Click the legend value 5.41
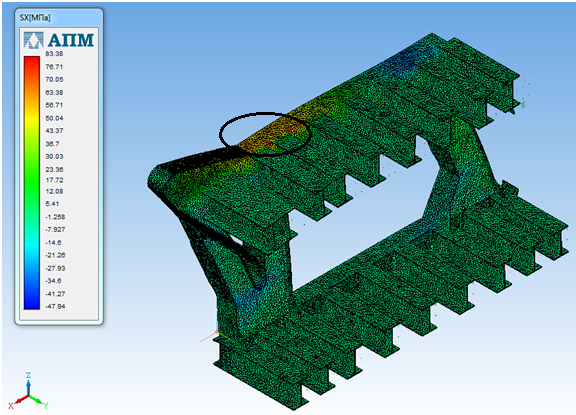This screenshot has height=415, width=576. click(x=52, y=203)
